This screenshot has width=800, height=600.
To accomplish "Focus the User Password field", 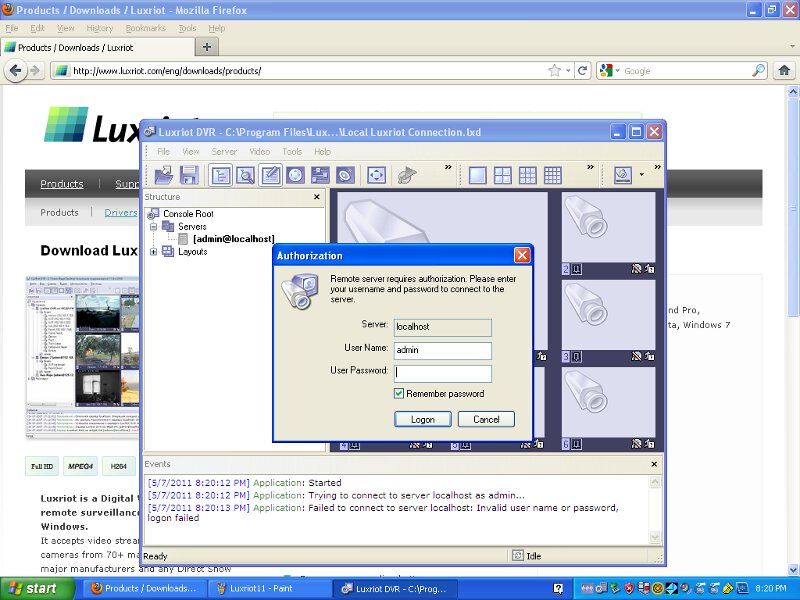I will (443, 373).
